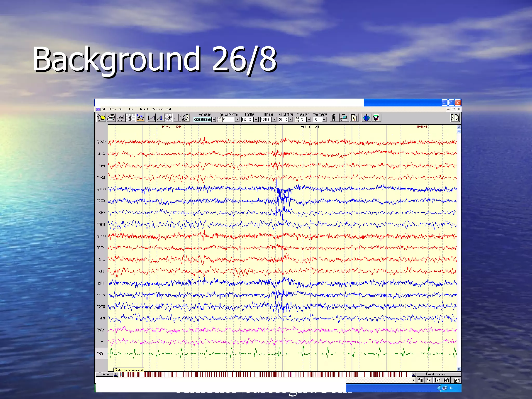Click the document with cursor toolbar icon
Viewport: 532px width, 399px height.
pyautogui.click(x=354, y=118)
